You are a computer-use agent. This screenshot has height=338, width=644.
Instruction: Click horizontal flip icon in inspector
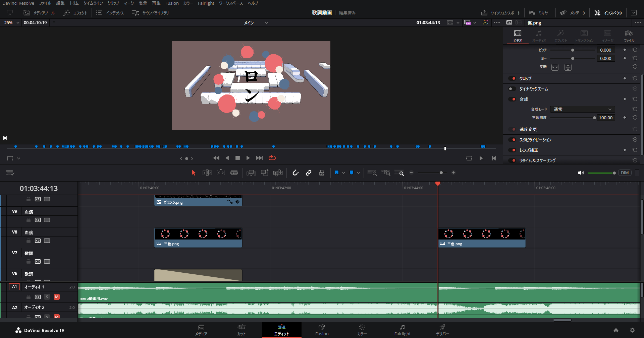[555, 67]
